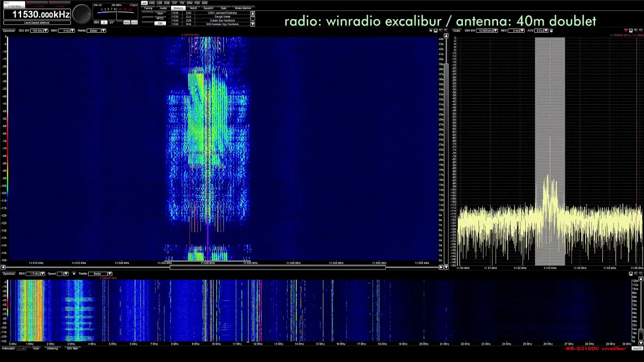Save the audio spectrum snapshot

(x=631, y=31)
